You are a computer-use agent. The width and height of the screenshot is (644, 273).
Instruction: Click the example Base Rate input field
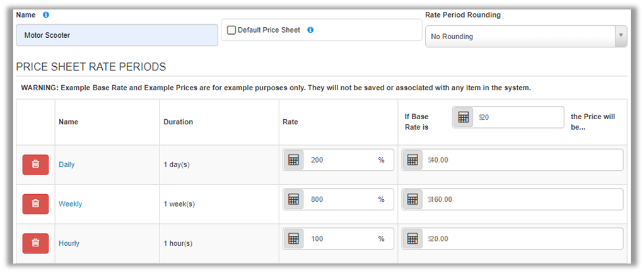pyautogui.click(x=518, y=117)
